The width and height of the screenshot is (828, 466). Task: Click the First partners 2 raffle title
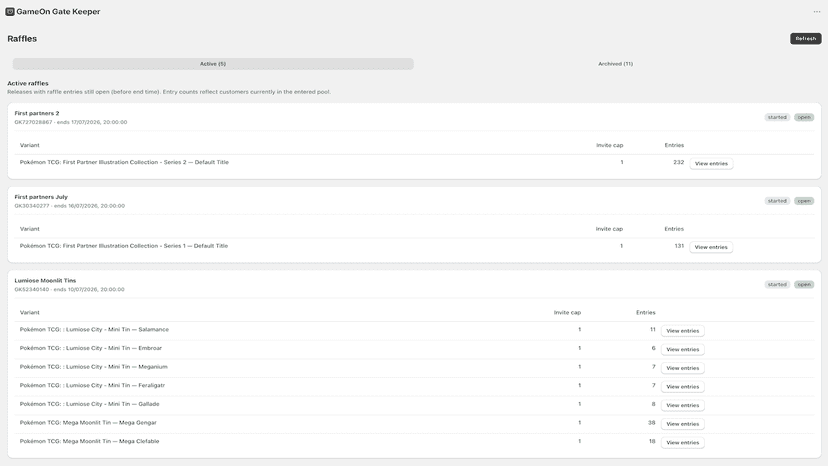tap(37, 113)
